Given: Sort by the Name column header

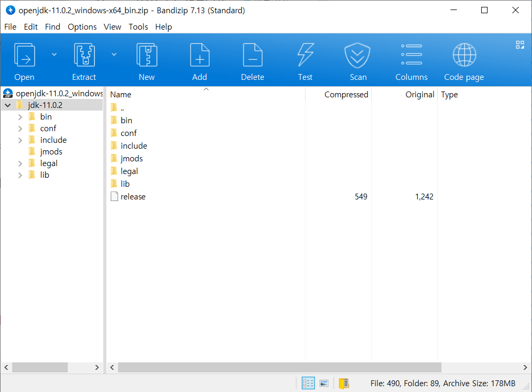Looking at the screenshot, I should 205,94.
